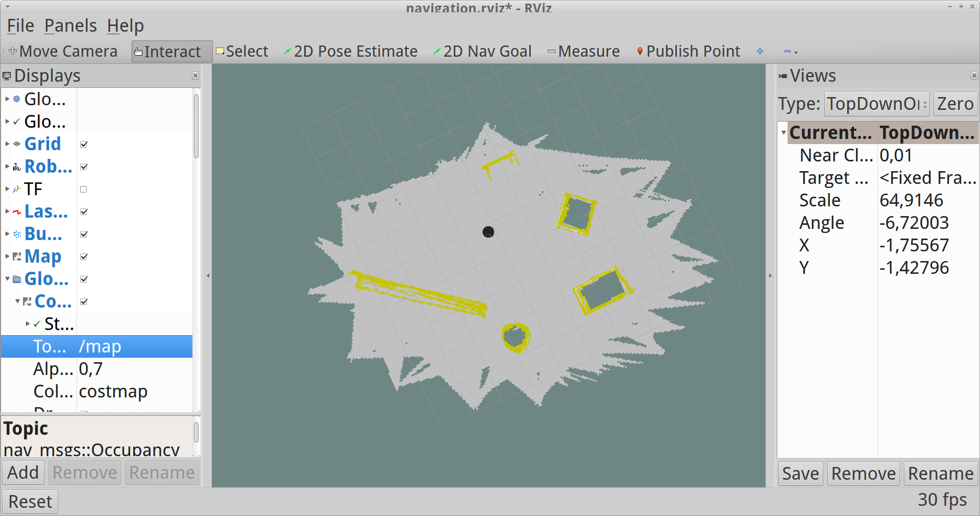980x516 pixels.
Task: Click the blue plus add-tool icon
Action: (x=760, y=52)
